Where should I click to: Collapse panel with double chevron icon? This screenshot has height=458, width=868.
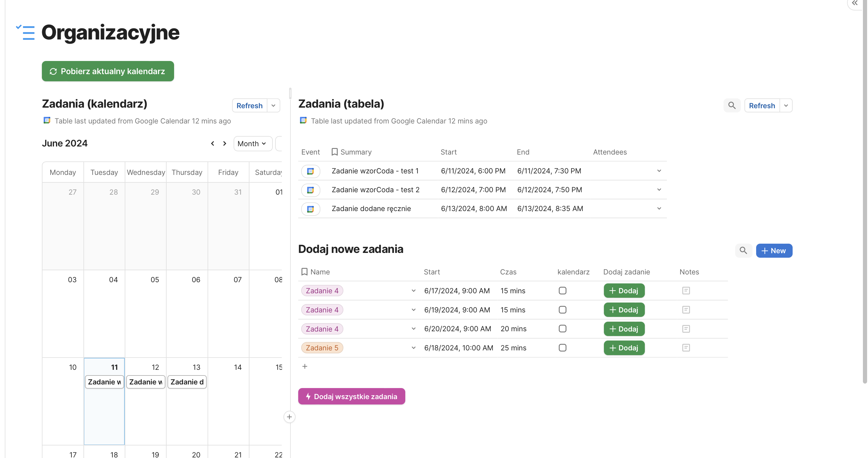coord(855,3)
